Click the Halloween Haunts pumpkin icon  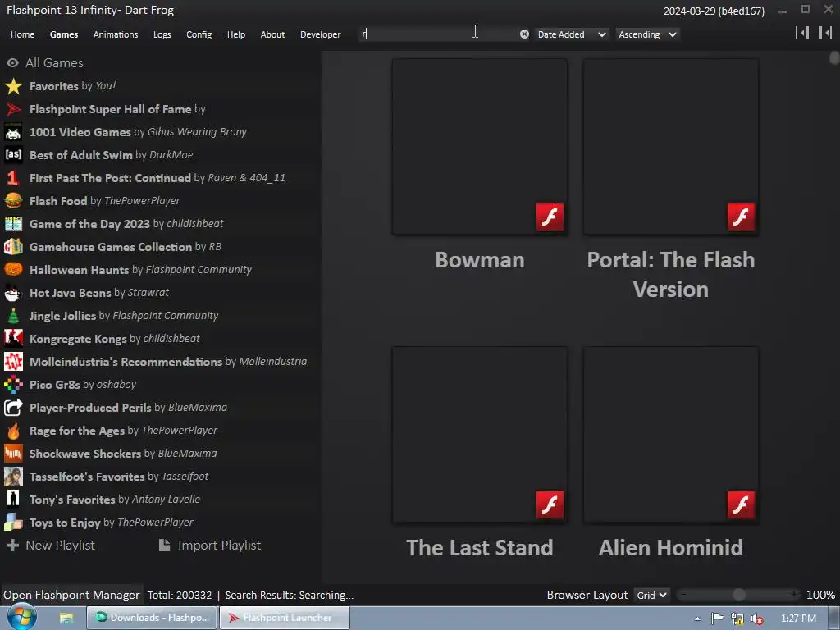point(13,269)
